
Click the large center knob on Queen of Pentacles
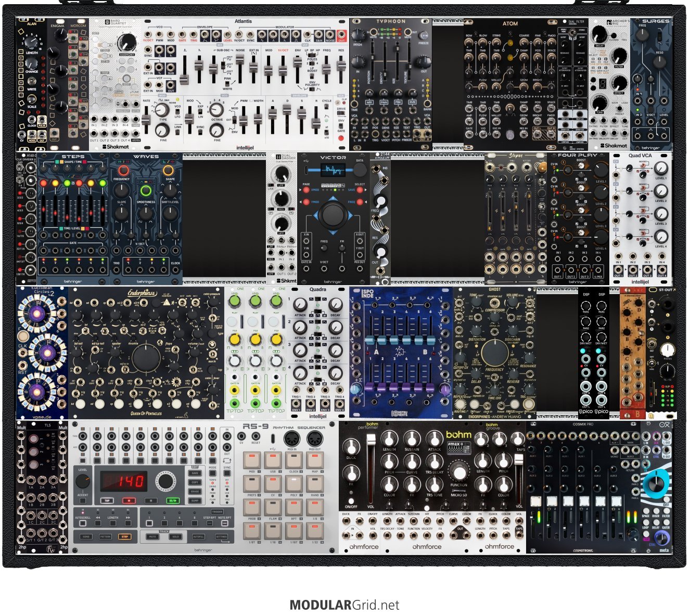tap(146, 358)
